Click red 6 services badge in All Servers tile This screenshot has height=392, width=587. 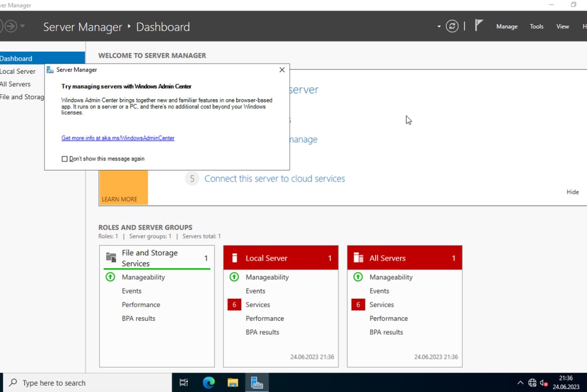click(x=358, y=305)
